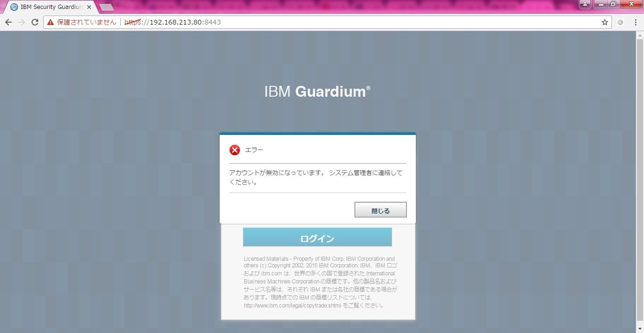Image resolution: width=644 pixels, height=333 pixels.
Task: Close the IBM Security Guardium tab
Action: 89,7
